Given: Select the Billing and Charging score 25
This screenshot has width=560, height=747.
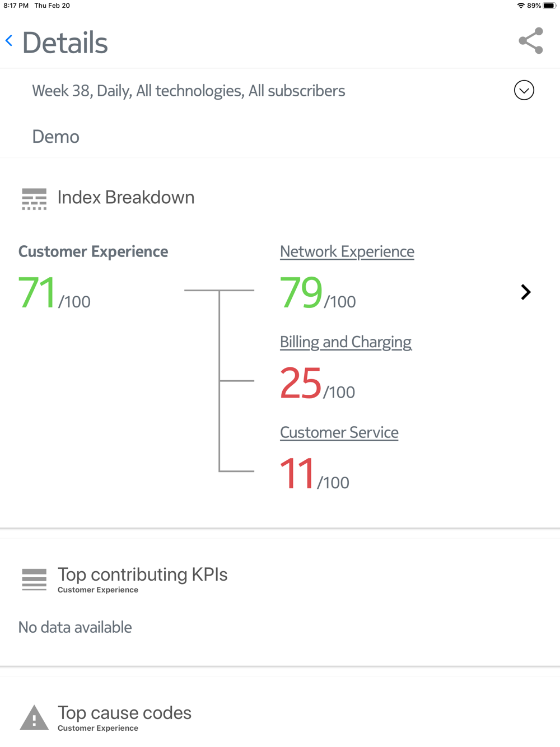Looking at the screenshot, I should click(x=301, y=383).
